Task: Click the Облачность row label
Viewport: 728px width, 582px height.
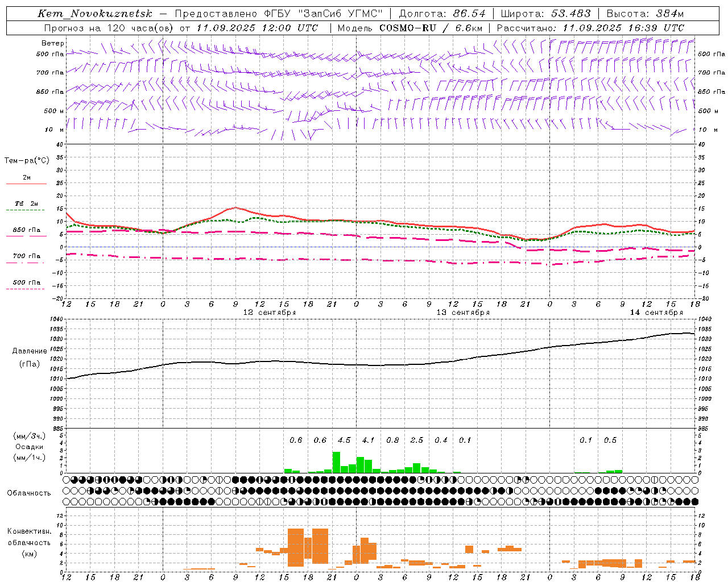Action: pos(28,493)
